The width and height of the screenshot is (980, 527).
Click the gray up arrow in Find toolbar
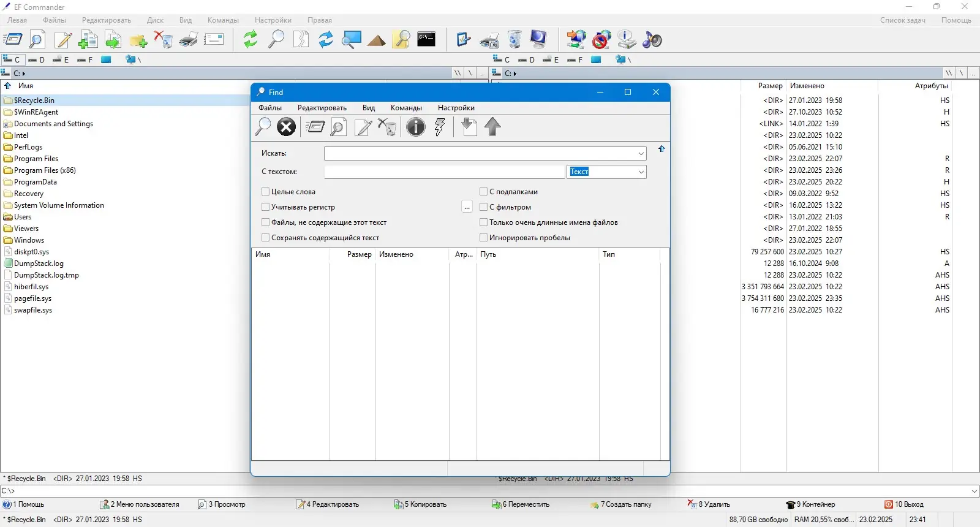tap(492, 127)
